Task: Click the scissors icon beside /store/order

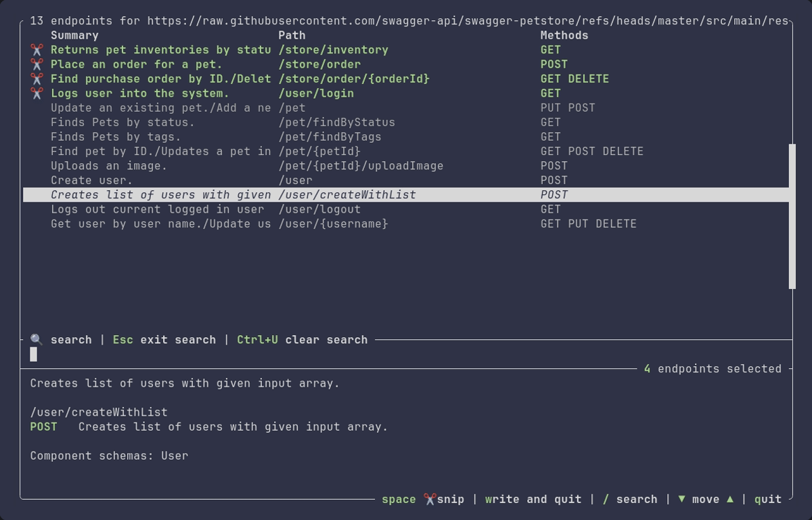Action: [x=37, y=64]
